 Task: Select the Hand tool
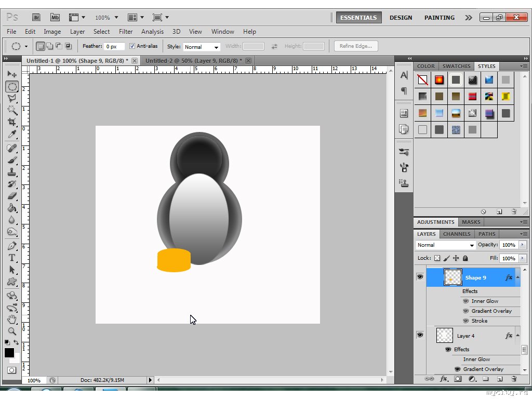tap(12, 319)
